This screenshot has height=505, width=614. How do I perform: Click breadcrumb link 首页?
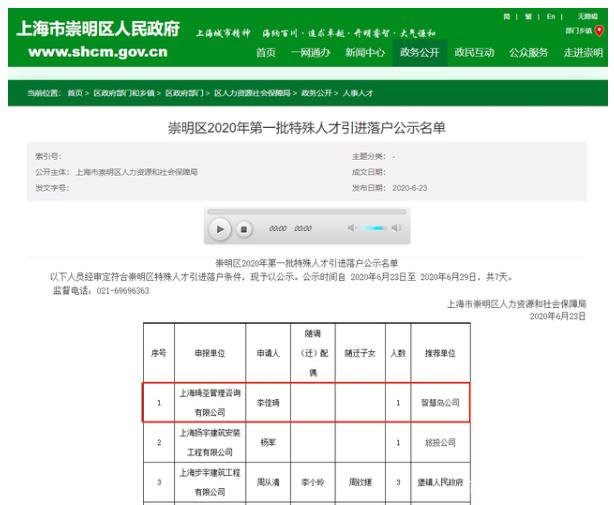click(75, 93)
